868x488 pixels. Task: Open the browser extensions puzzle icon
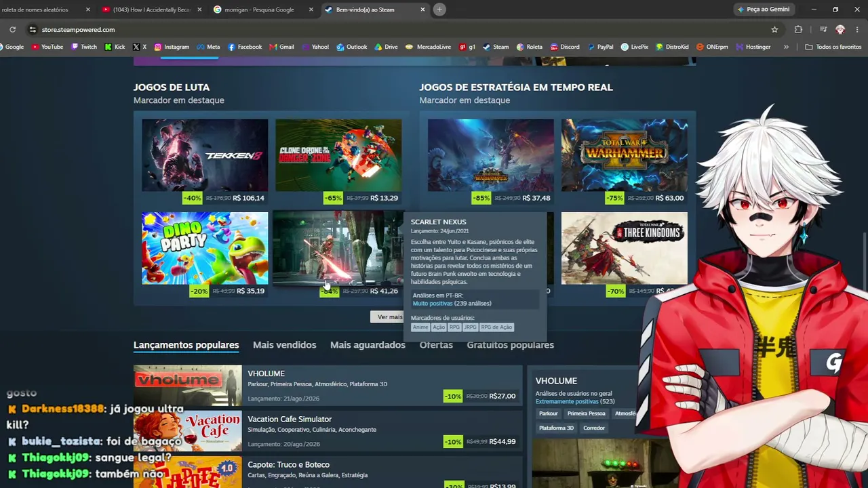tap(798, 29)
